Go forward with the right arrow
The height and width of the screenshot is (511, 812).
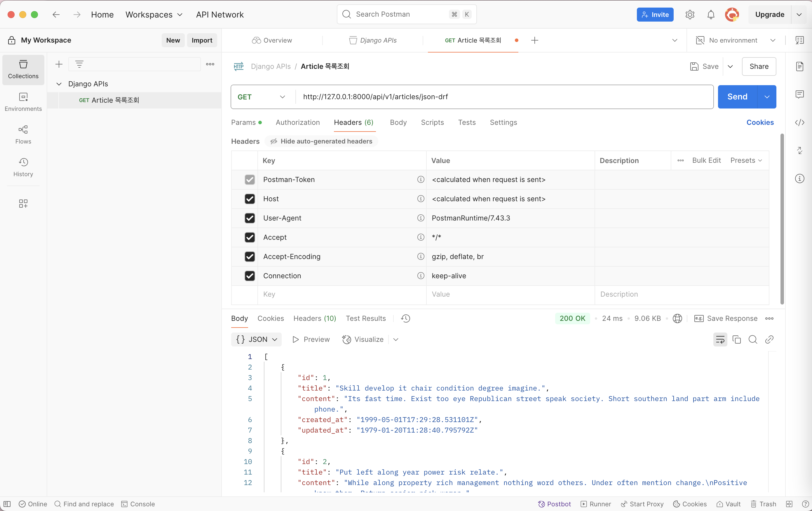77,15
